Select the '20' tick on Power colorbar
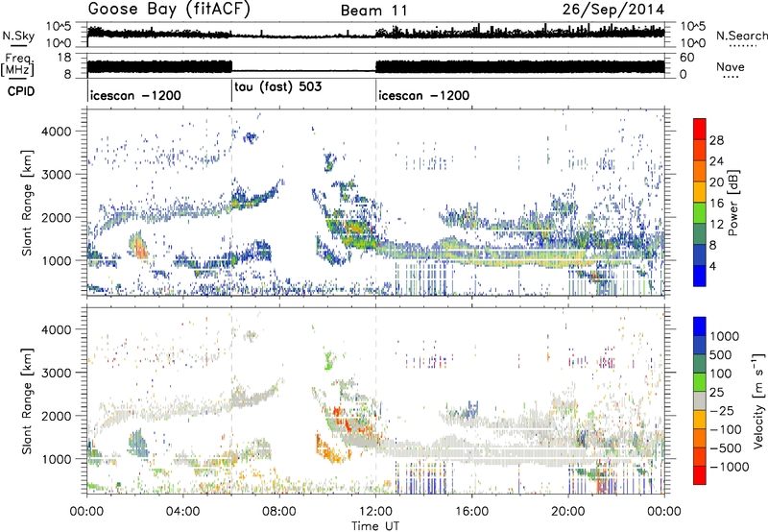This screenshot has width=768, height=532. point(716,182)
